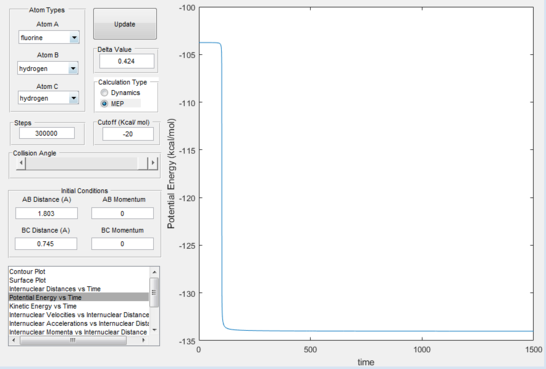The image size is (546, 369).
Task: Open the Atom A fluorine dropdown
Action: [x=49, y=37]
